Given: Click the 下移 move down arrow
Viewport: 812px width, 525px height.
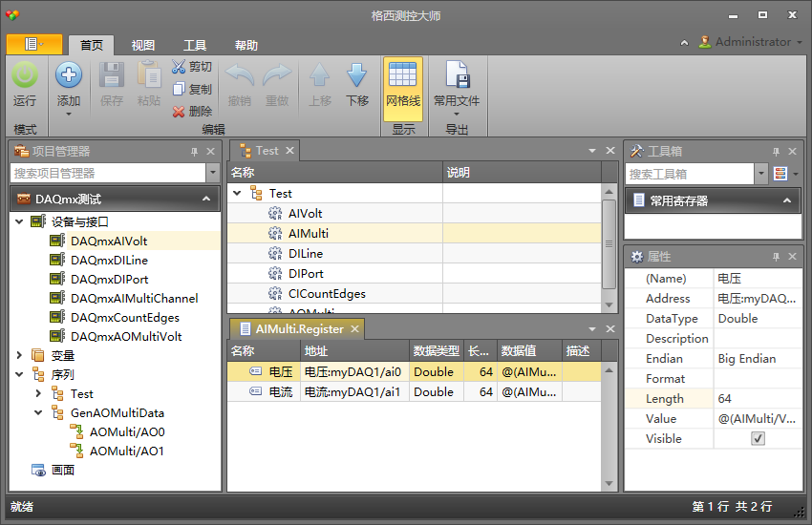Looking at the screenshot, I should pos(357,75).
